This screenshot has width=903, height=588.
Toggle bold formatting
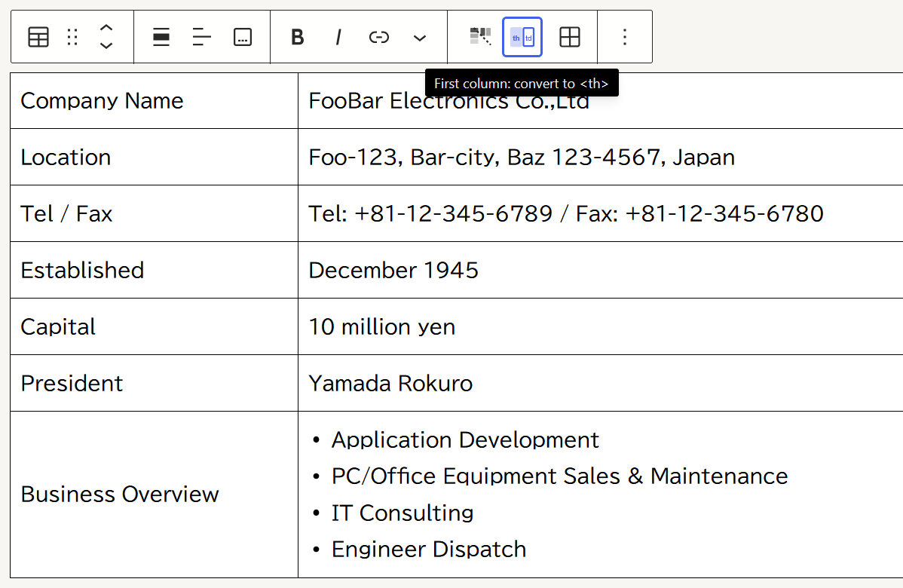297,37
